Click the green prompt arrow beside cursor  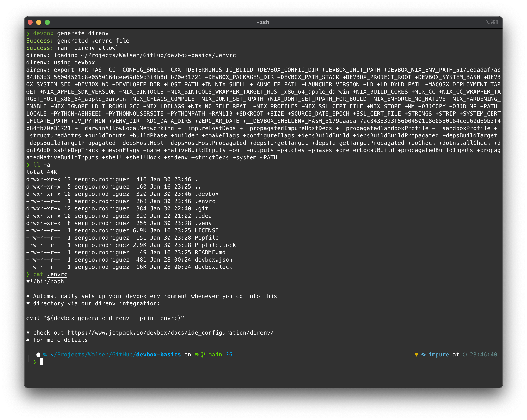(35, 362)
